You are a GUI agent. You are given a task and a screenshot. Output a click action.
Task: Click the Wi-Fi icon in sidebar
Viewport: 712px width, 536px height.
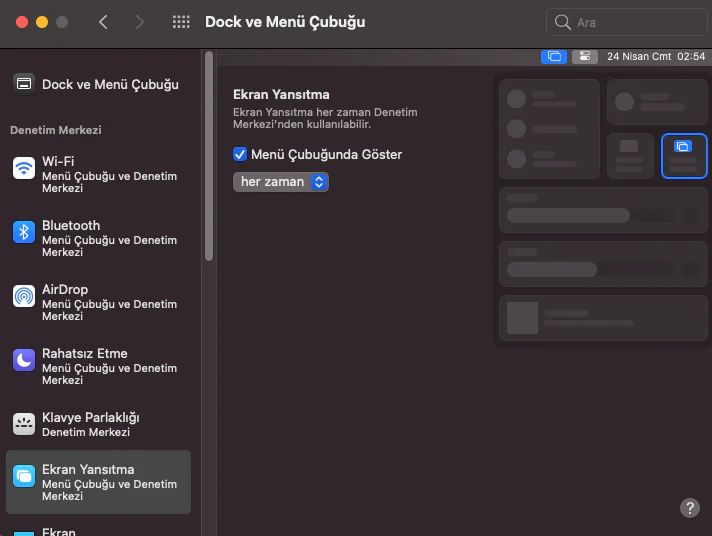(x=24, y=168)
